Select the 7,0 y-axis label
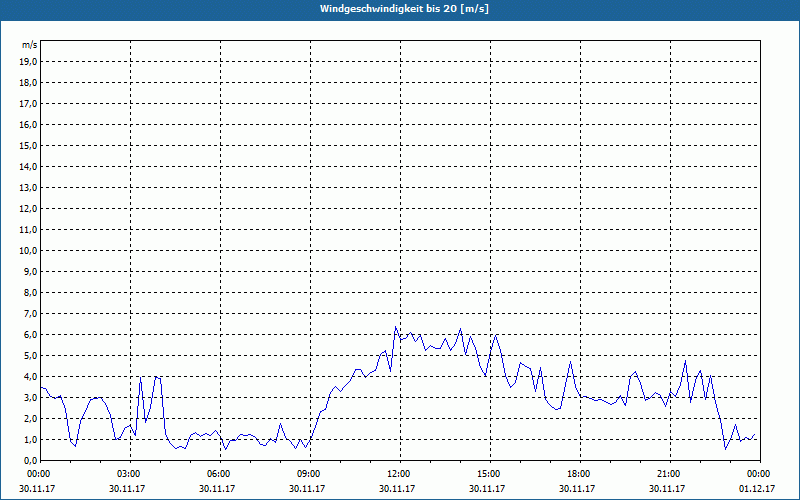 pos(30,313)
